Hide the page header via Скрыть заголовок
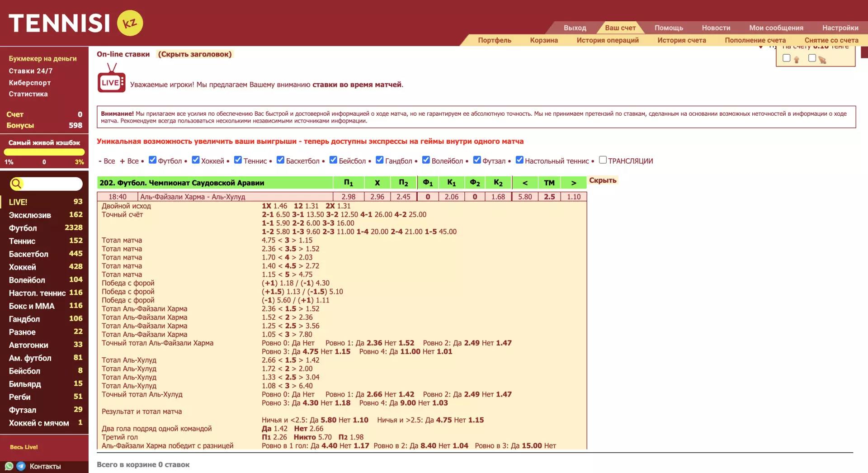The image size is (868, 473). 195,54
